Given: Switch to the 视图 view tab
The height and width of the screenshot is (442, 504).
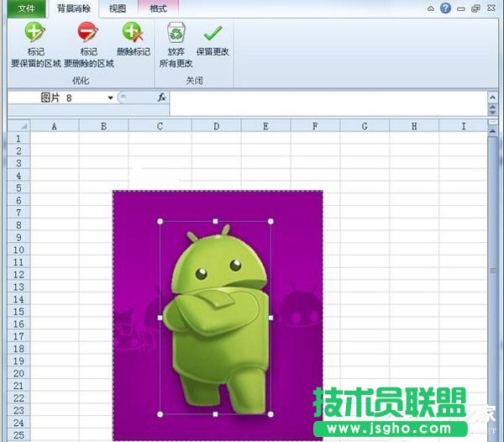Looking at the screenshot, I should click(x=118, y=9).
